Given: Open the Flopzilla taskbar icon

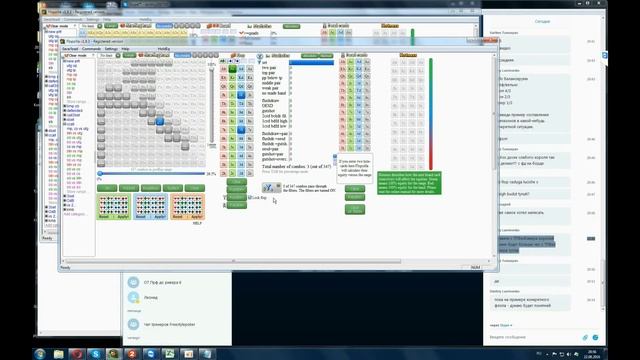Looking at the screenshot, I should tap(113, 354).
